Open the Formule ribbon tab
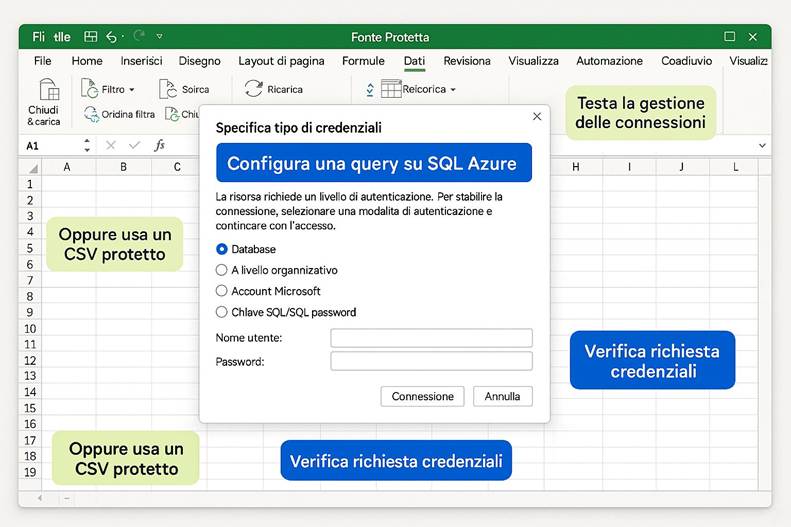 pyautogui.click(x=363, y=61)
